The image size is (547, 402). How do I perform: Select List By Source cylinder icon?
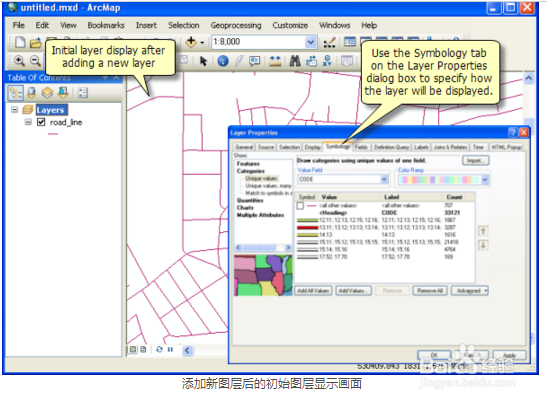tap(31, 92)
